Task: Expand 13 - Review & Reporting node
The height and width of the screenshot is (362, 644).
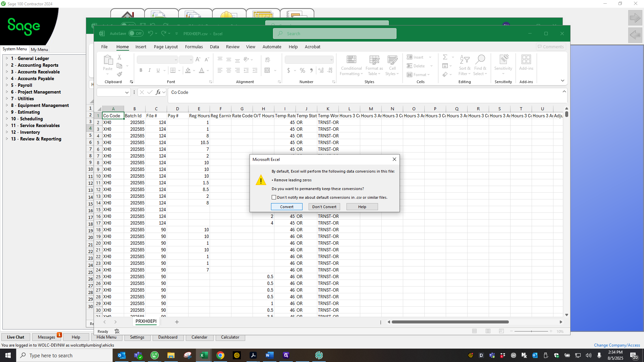Action: click(7, 139)
